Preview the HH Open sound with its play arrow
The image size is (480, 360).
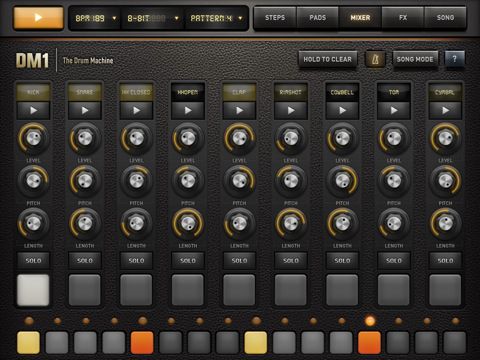click(188, 110)
